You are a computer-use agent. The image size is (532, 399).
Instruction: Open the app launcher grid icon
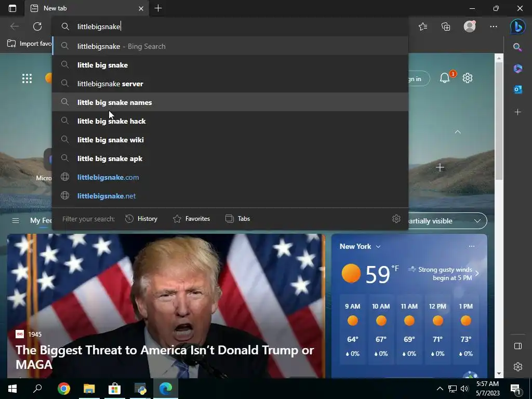(x=27, y=78)
